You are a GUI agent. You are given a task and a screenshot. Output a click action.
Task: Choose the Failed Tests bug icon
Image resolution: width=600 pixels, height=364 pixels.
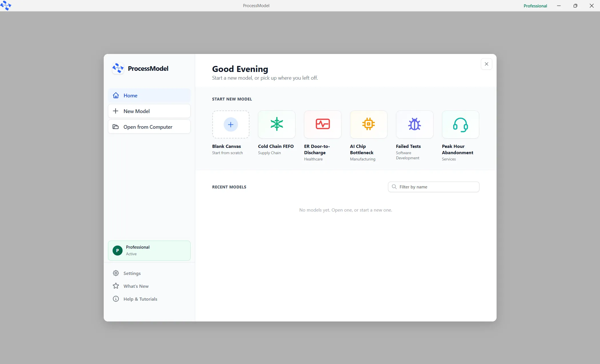coord(415,124)
